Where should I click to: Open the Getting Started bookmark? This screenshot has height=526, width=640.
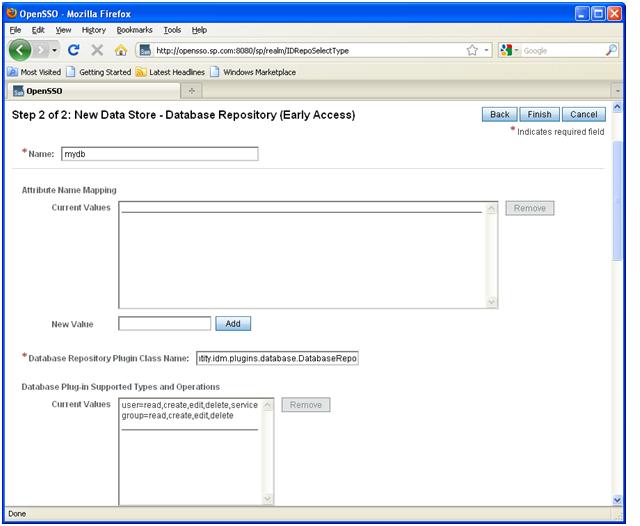point(99,72)
